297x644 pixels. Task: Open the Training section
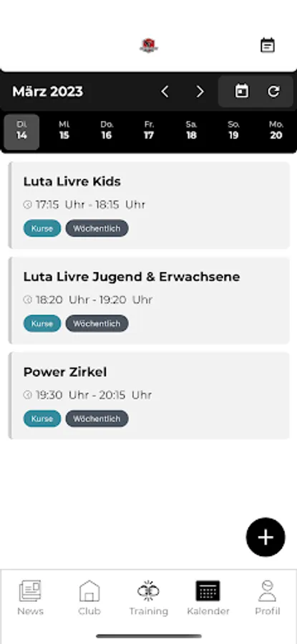coord(148,598)
